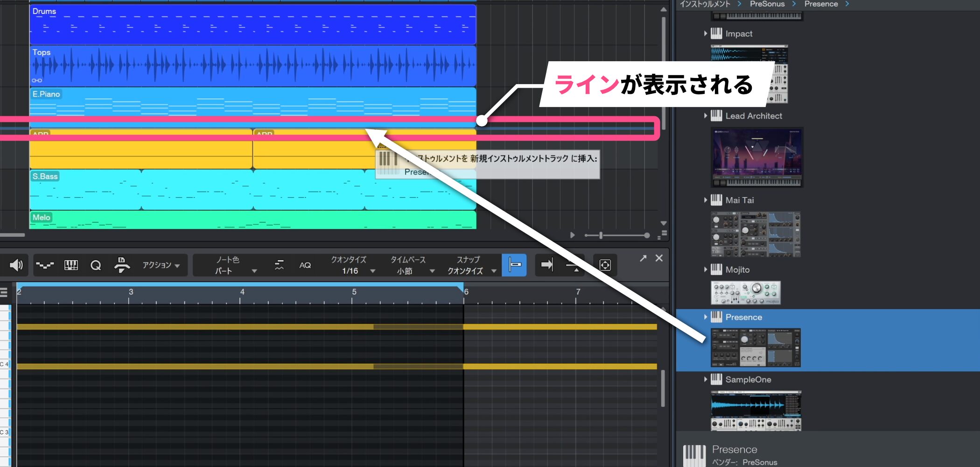Toggle the snap button highlighted in blue

[x=514, y=265]
